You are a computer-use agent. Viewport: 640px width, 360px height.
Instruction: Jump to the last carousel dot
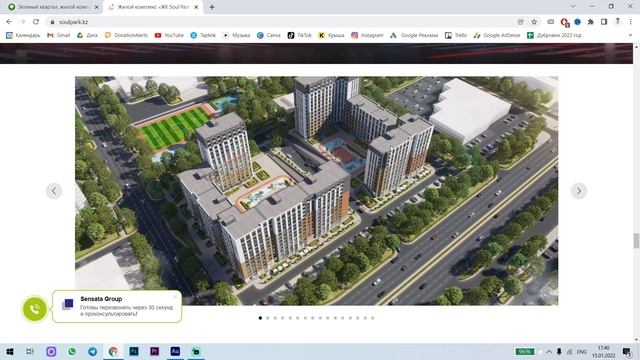[x=373, y=318]
